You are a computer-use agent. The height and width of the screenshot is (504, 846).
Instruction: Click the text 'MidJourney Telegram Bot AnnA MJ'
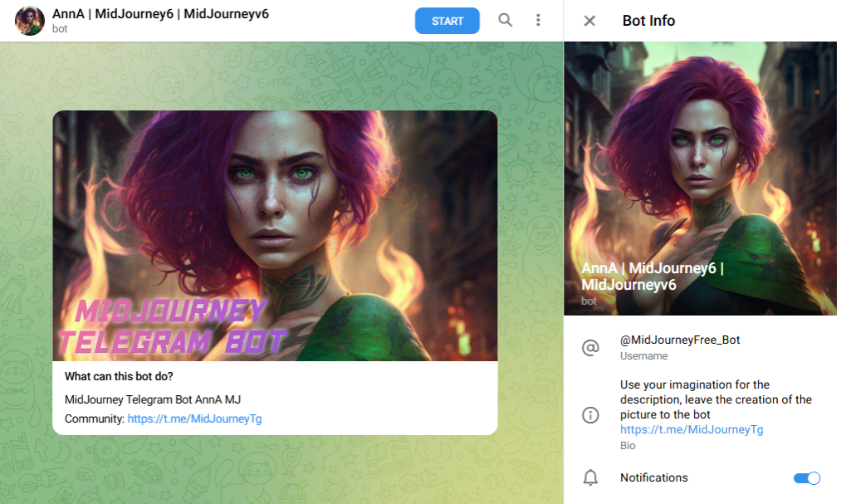[153, 400]
